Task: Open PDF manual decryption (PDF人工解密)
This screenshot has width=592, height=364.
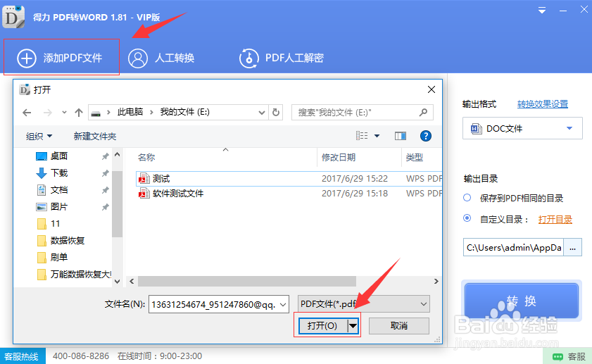Action: (x=282, y=58)
